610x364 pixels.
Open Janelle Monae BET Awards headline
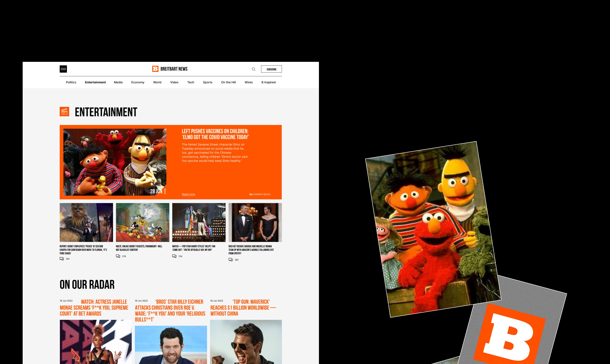point(94,308)
